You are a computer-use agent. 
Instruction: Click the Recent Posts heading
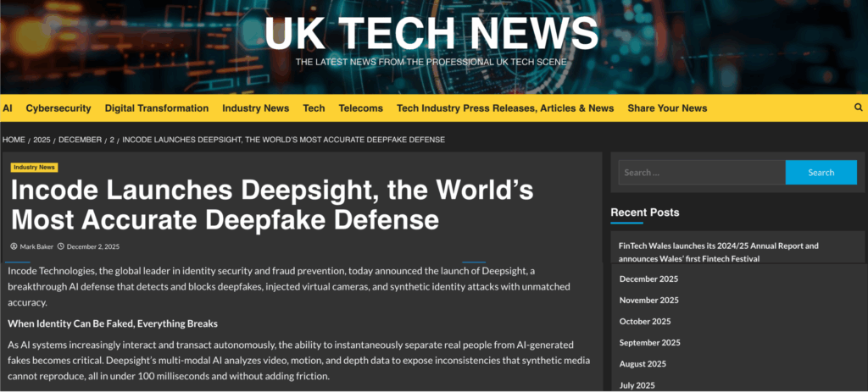pos(645,213)
